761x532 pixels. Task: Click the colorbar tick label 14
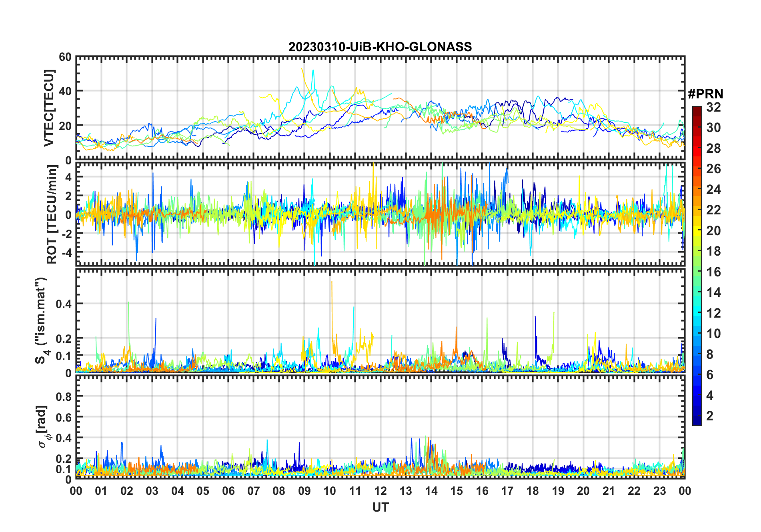click(x=713, y=292)
